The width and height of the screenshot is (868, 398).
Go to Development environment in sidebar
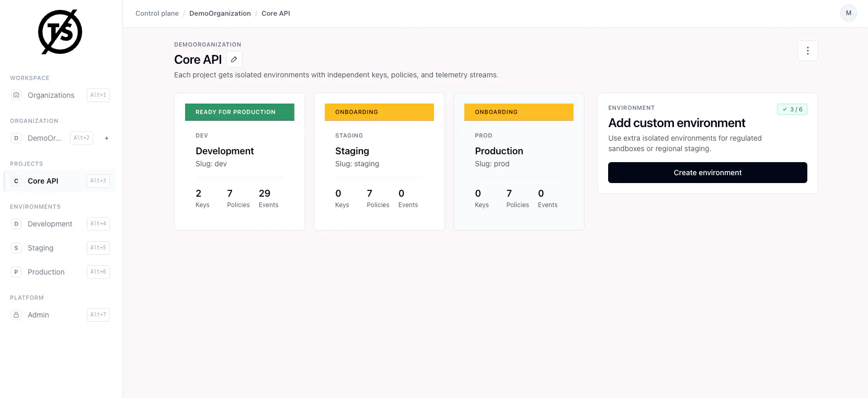[60, 224]
